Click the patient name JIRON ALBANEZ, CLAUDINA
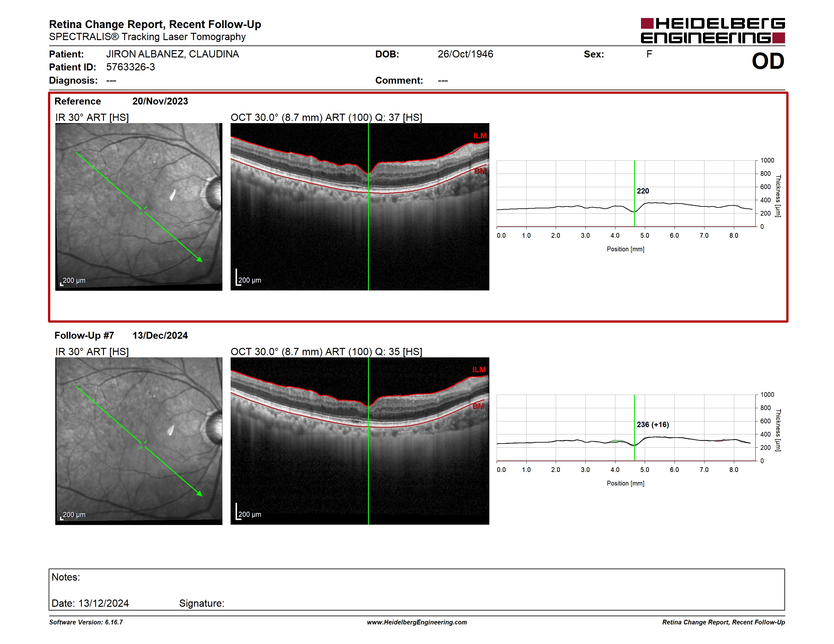 click(x=172, y=54)
